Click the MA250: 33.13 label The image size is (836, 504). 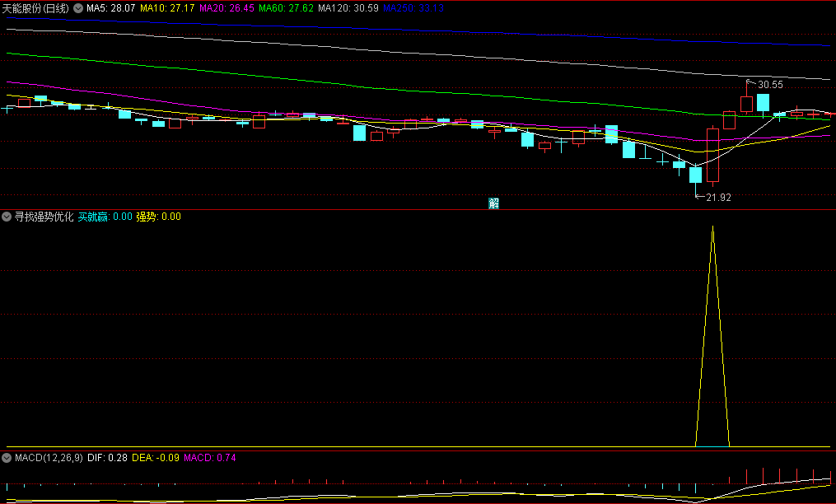pos(413,8)
